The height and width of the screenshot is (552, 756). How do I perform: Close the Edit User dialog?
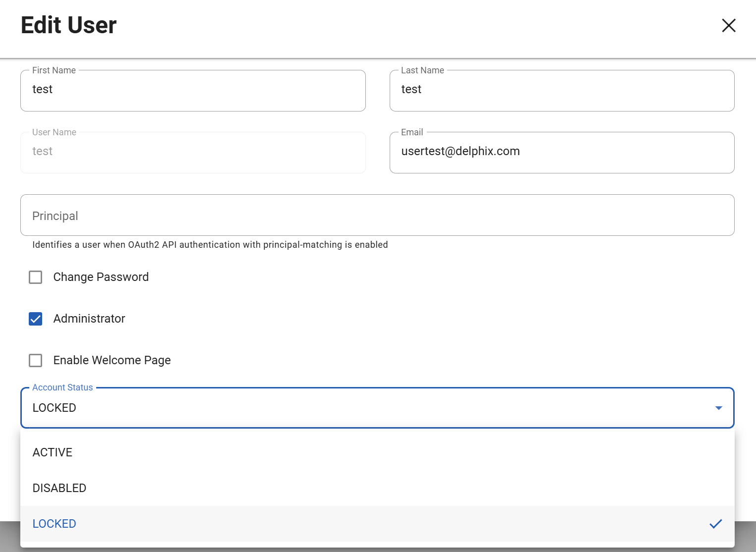[x=728, y=25]
